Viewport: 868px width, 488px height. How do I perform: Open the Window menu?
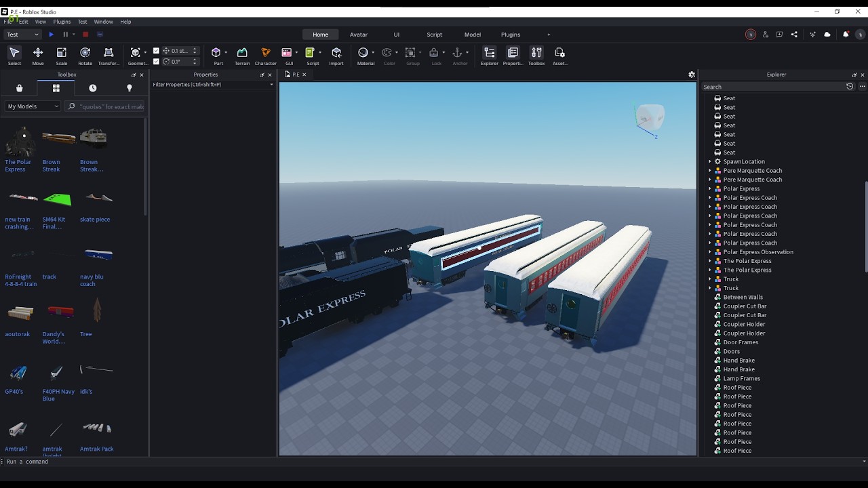coord(103,22)
